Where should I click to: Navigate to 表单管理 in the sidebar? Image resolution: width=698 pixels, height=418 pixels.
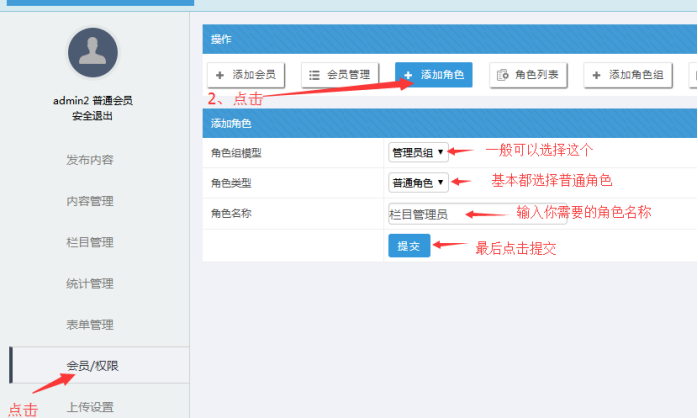click(x=89, y=325)
